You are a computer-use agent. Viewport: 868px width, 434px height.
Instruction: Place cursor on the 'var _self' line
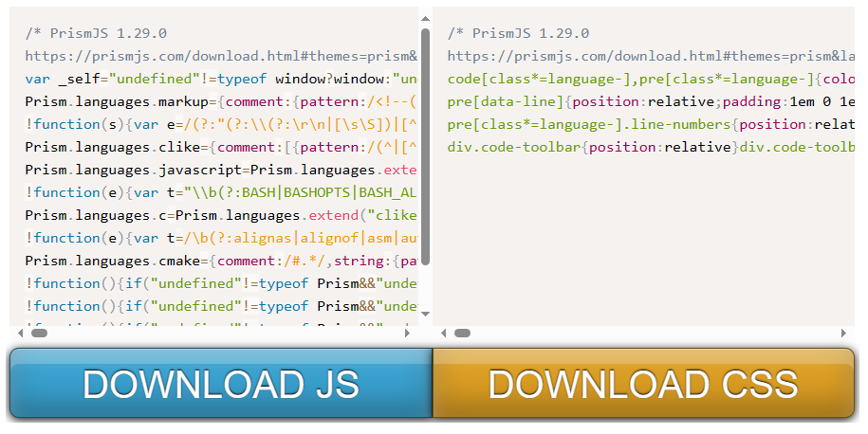pos(220,79)
